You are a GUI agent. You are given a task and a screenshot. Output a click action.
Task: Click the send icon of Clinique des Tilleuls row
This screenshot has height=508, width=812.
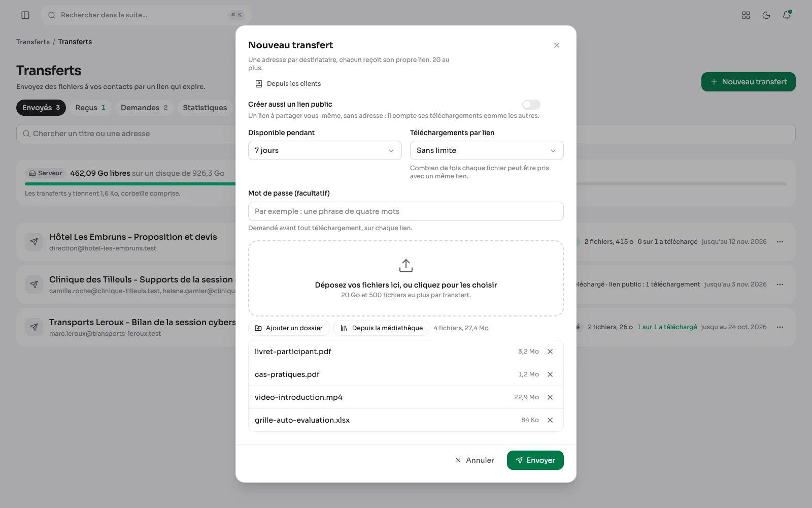pyautogui.click(x=34, y=284)
